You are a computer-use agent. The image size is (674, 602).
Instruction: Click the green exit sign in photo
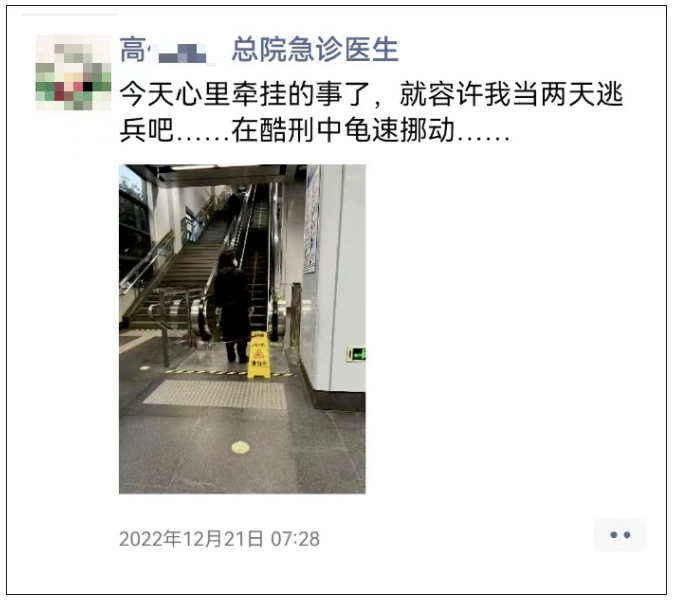point(357,354)
